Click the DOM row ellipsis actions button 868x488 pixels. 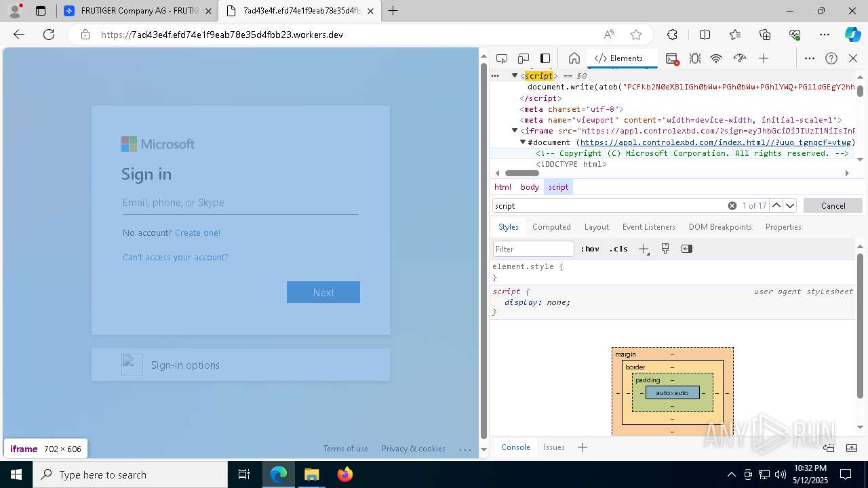(x=495, y=76)
